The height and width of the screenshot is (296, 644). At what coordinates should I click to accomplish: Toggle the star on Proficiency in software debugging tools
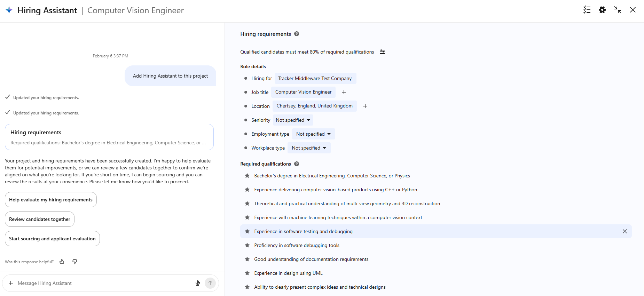[x=247, y=245]
